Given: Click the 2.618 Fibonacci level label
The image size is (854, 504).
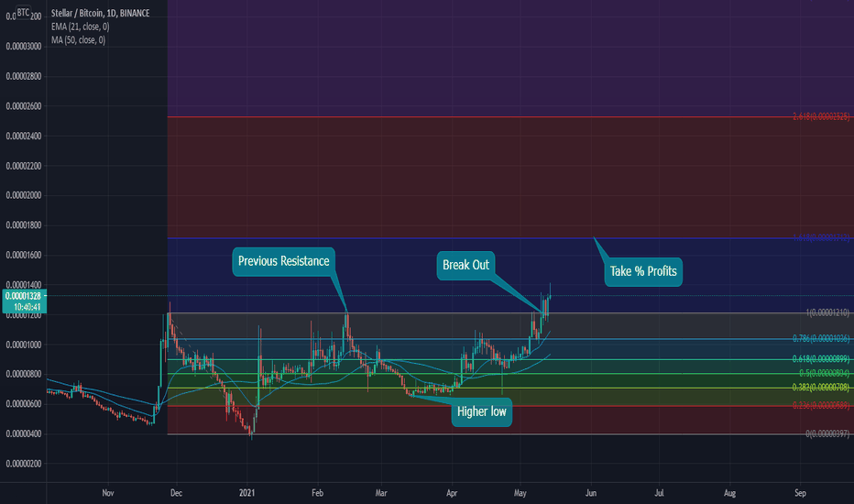Looking at the screenshot, I should 821,116.
